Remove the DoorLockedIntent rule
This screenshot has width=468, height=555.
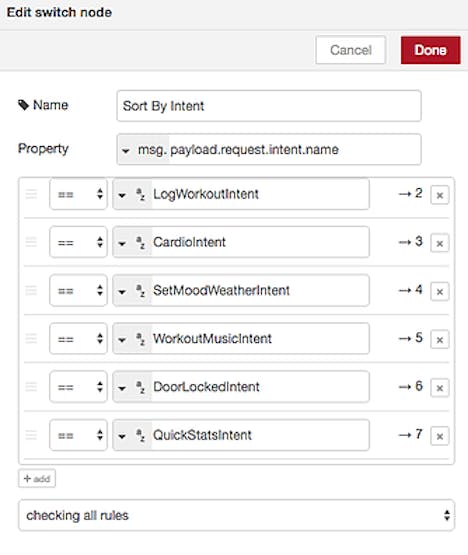(x=440, y=388)
